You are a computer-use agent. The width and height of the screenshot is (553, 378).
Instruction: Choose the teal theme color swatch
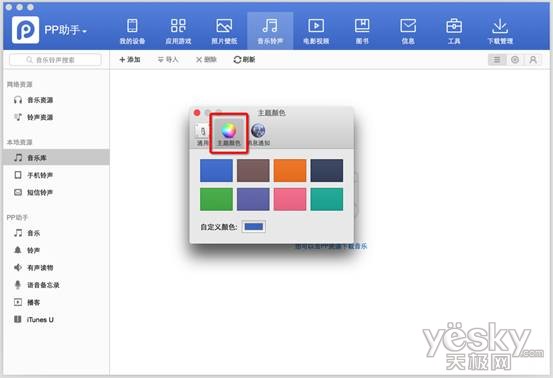coord(327,199)
